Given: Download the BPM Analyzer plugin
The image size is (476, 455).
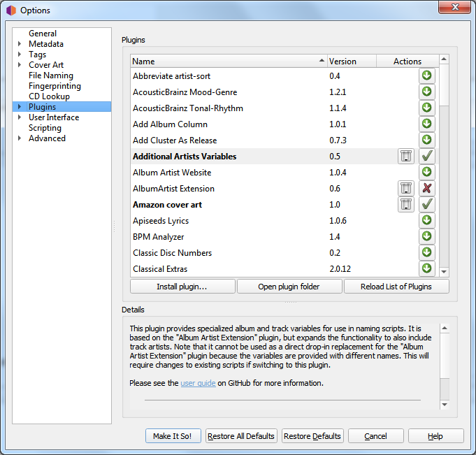Looking at the screenshot, I should pos(426,236).
